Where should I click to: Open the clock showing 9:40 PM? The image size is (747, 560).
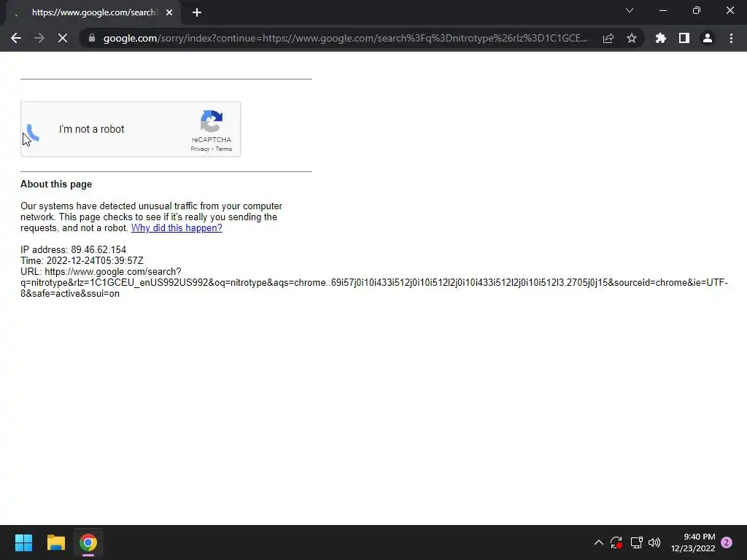pyautogui.click(x=693, y=542)
